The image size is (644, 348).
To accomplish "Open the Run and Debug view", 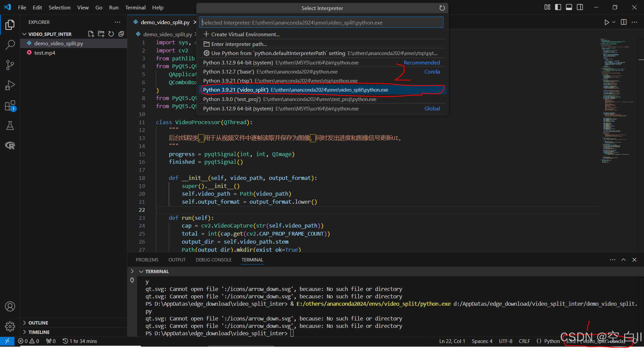I will (x=10, y=85).
